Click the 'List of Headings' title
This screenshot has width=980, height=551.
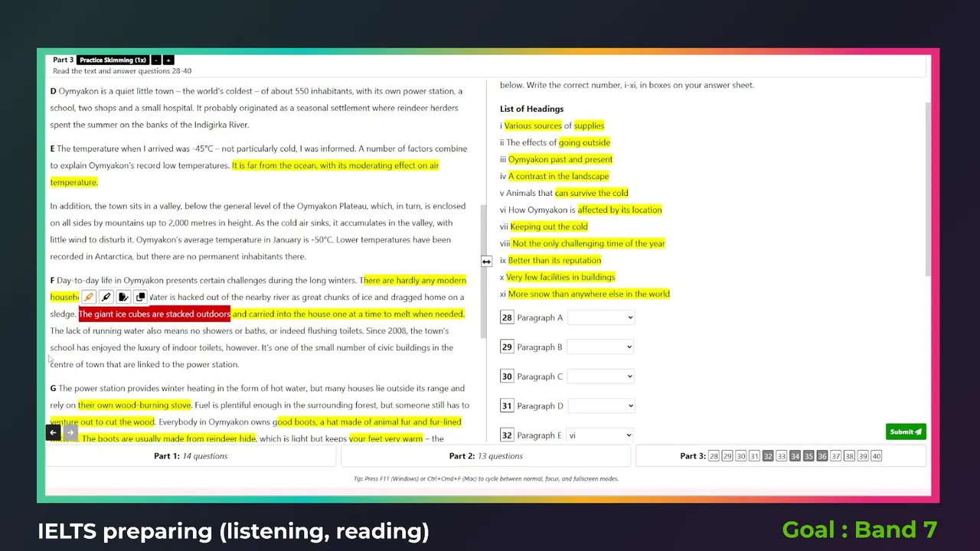tap(531, 109)
